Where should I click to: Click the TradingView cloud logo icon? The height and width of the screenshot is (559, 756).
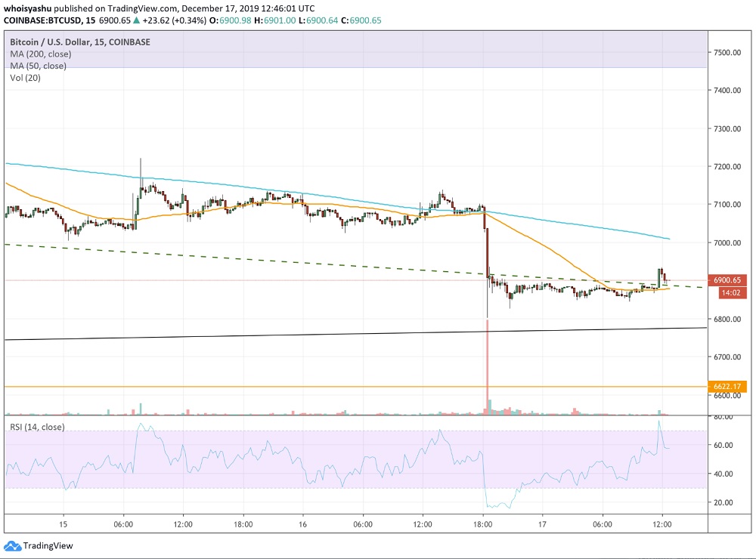coord(12,545)
